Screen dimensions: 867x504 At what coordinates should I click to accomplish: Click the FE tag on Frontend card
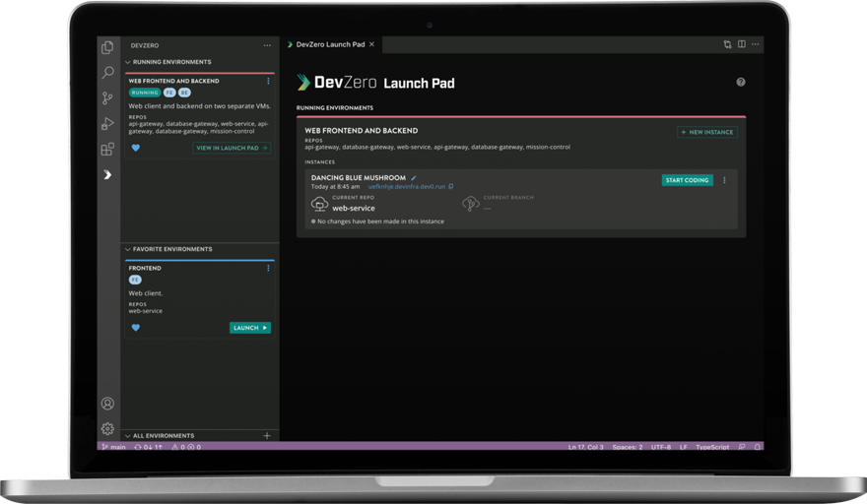135,280
